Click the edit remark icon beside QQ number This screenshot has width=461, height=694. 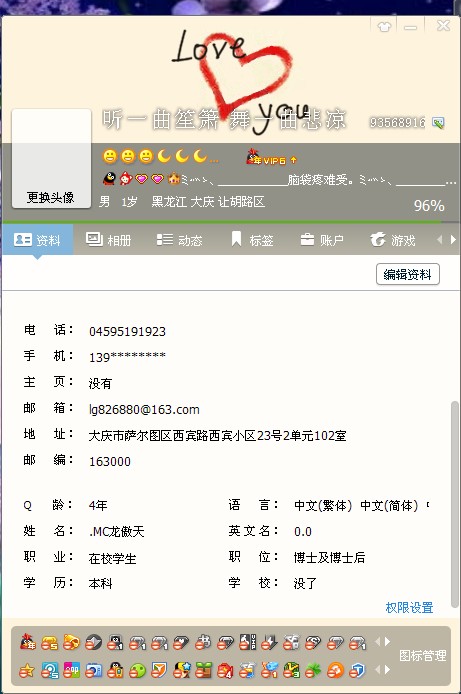(438, 123)
